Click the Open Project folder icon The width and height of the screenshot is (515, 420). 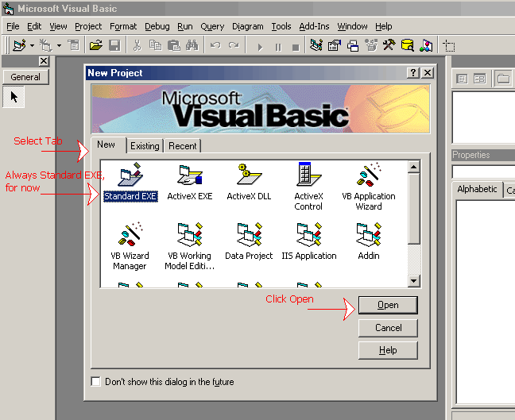96,45
